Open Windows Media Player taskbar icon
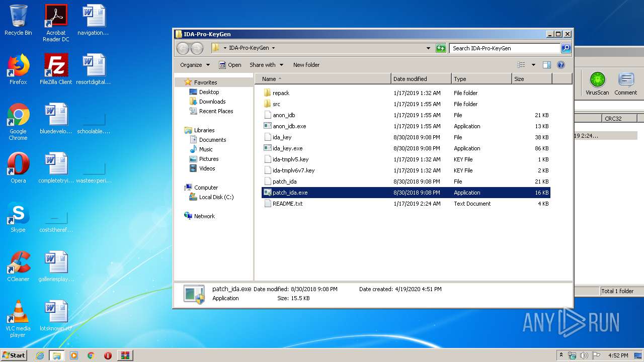The image size is (644, 362). [x=74, y=355]
